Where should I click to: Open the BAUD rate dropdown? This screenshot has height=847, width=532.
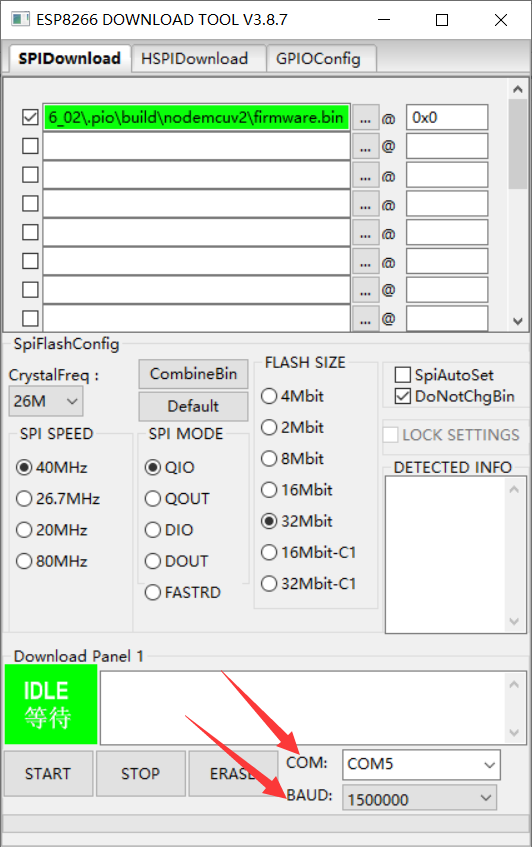point(420,798)
